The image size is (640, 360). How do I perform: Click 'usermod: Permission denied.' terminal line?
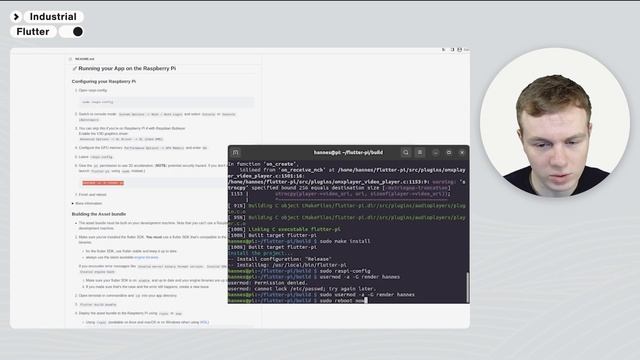[x=268, y=282]
